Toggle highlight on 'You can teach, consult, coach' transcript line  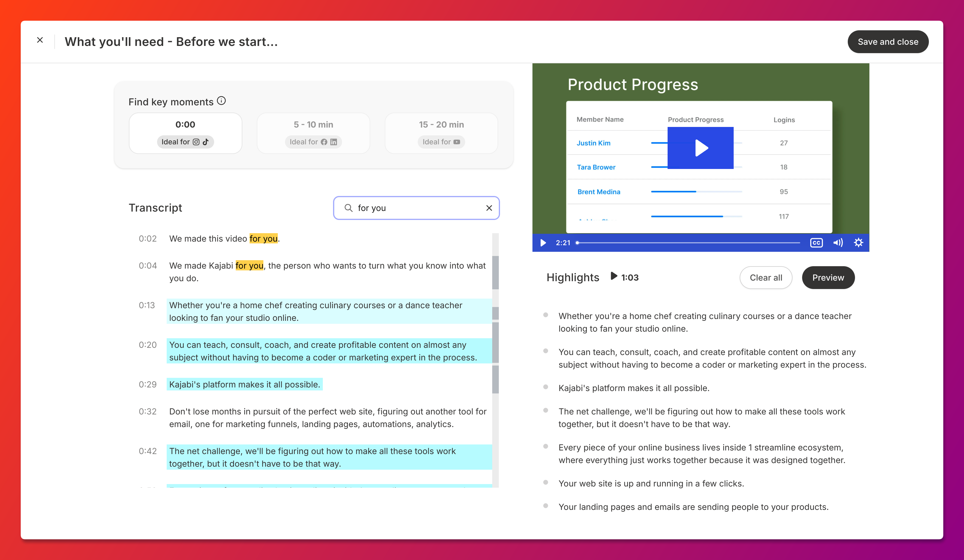click(329, 351)
